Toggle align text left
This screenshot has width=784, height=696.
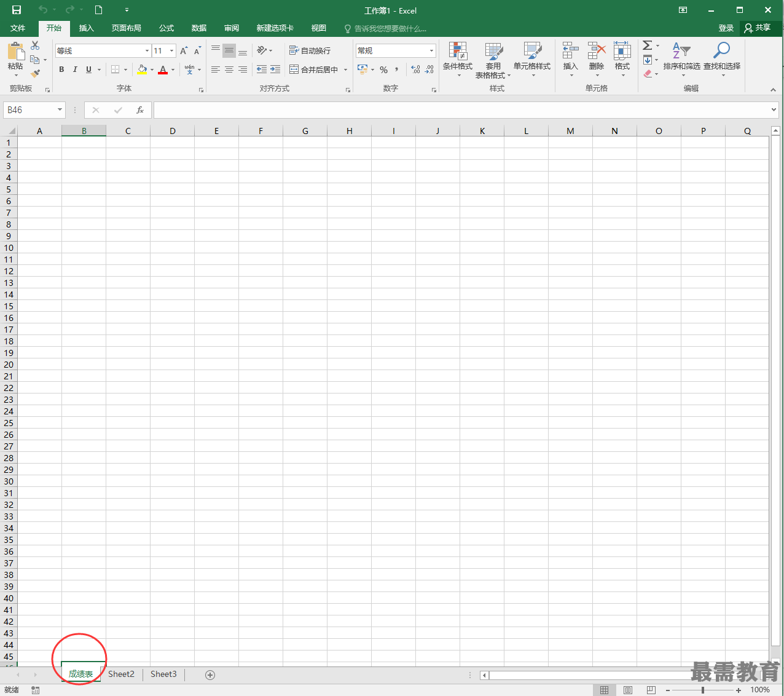point(216,69)
